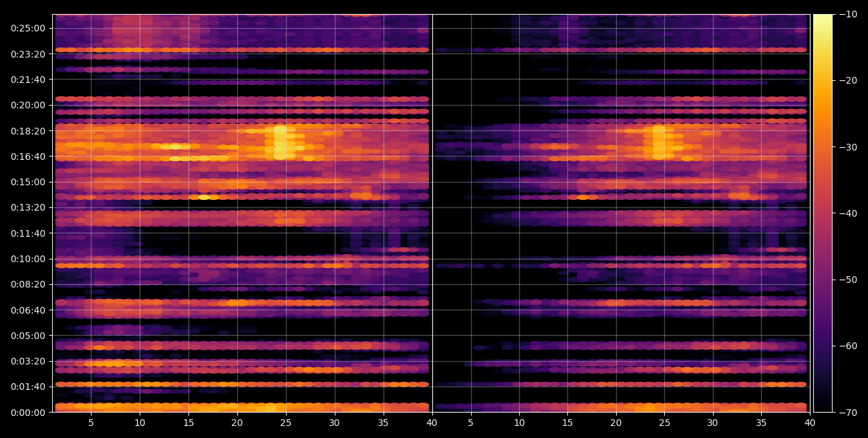Click the 0:06:40 time axis label
This screenshot has height=438, width=868.
28,310
